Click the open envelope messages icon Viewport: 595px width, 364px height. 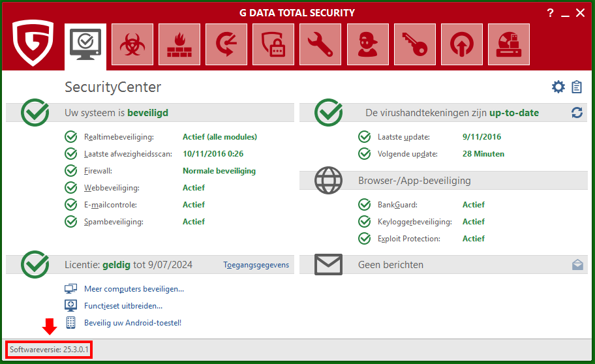[577, 264]
